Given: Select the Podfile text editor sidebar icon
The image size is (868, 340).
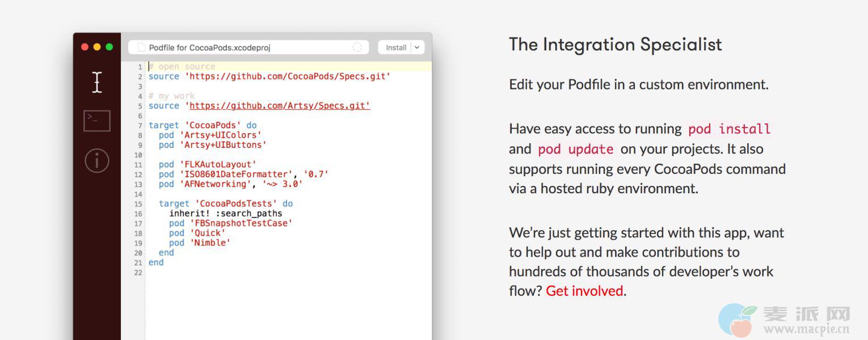Looking at the screenshot, I should pos(97,82).
